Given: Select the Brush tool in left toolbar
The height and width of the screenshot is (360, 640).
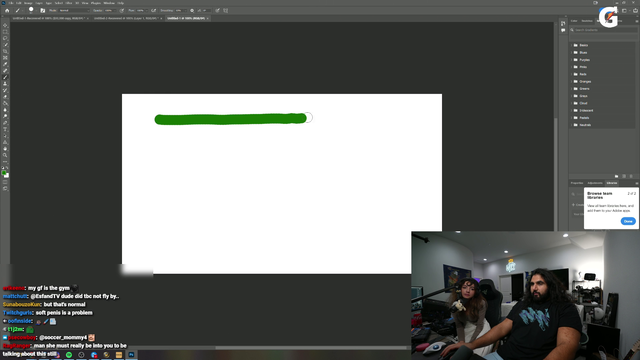Looking at the screenshot, I should [x=5, y=77].
